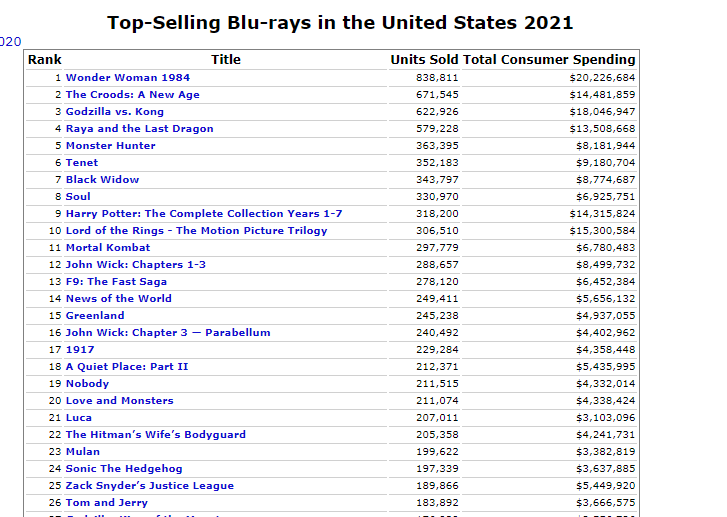727x517 pixels.
Task: Click Zack Snyder's Justice League link
Action: point(150,485)
